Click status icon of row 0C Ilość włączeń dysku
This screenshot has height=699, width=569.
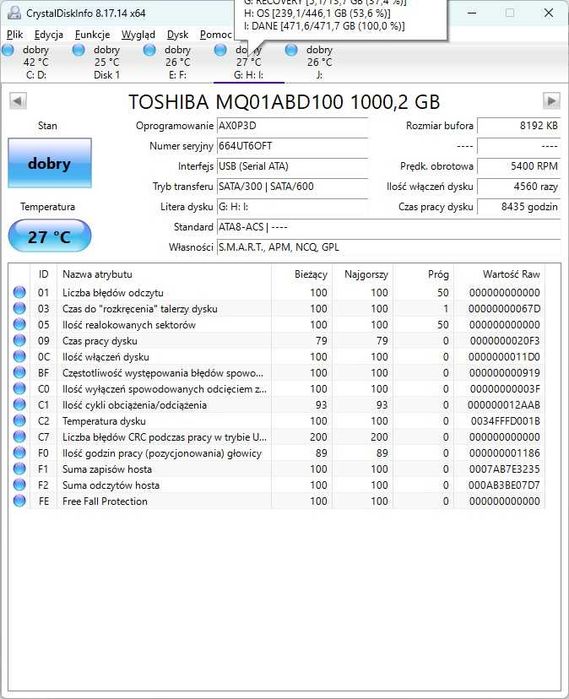pyautogui.click(x=19, y=356)
